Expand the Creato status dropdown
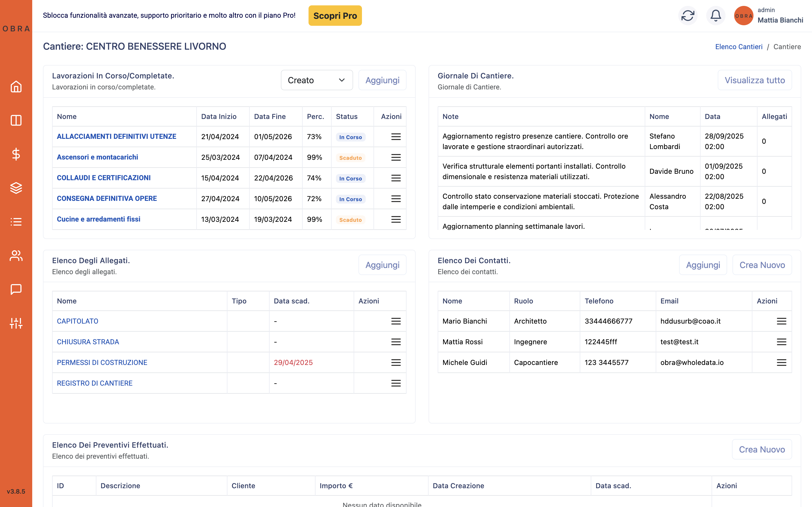 pos(317,80)
